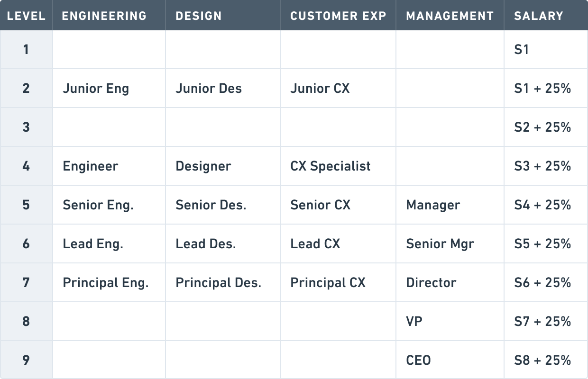Select the Junior Des cell
The height and width of the screenshot is (379, 588).
209,89
